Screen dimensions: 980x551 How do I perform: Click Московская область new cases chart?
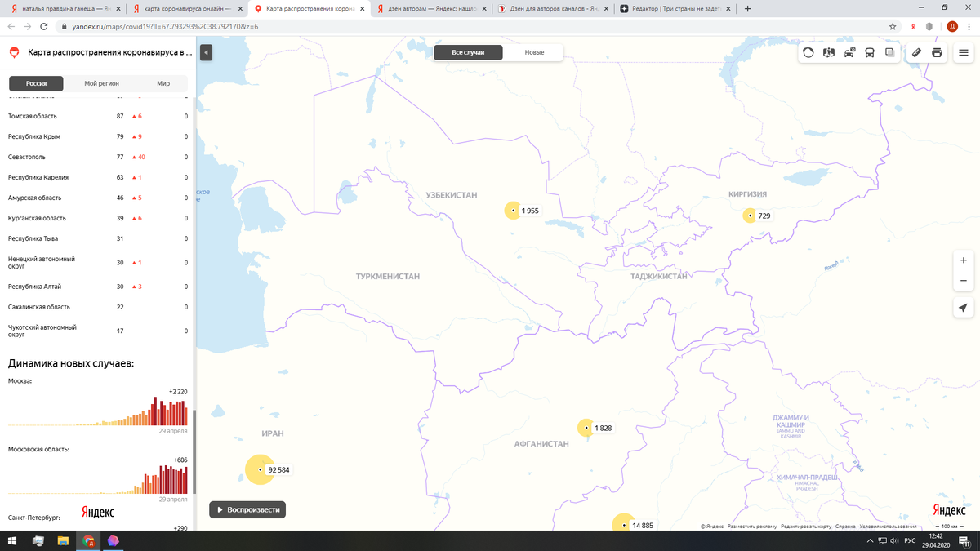pyautogui.click(x=98, y=479)
